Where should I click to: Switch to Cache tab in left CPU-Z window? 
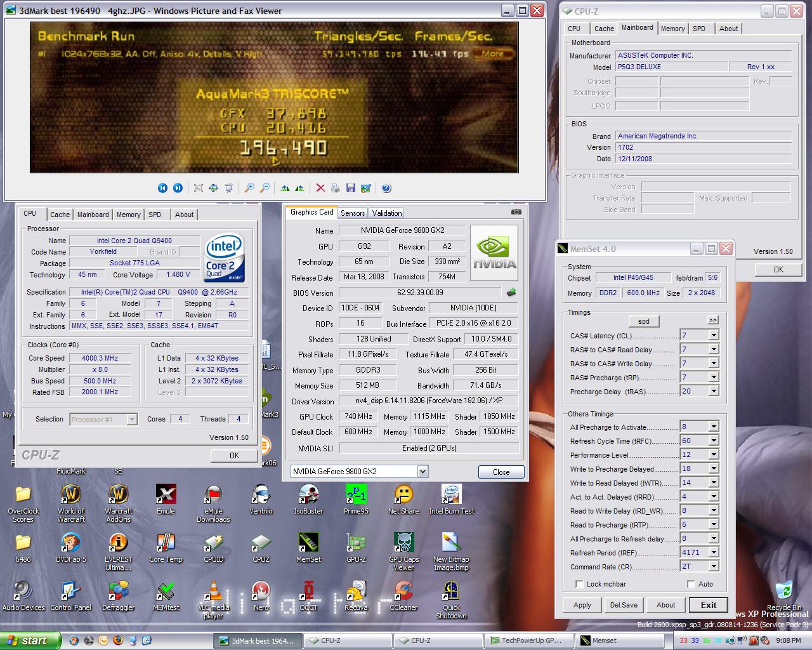(60, 215)
